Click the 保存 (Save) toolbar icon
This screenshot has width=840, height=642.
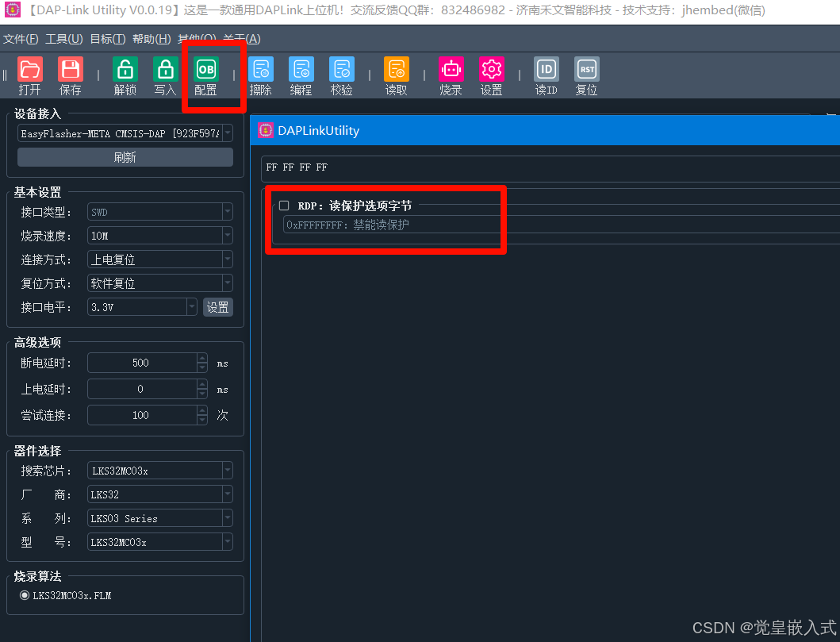point(70,70)
